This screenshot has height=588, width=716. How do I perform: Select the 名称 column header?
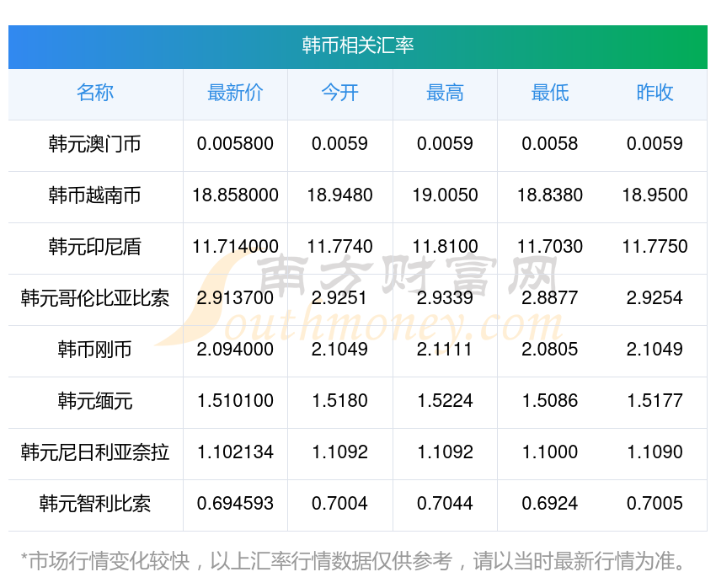(95, 93)
